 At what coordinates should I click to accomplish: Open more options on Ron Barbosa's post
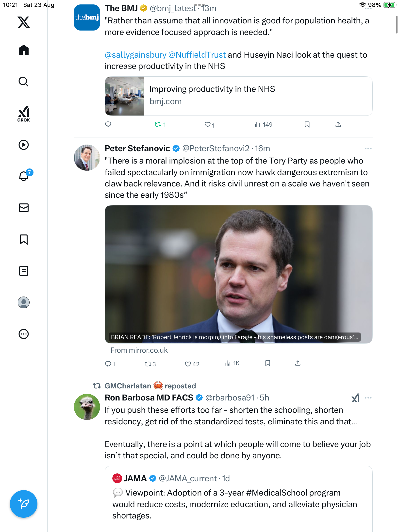(368, 398)
